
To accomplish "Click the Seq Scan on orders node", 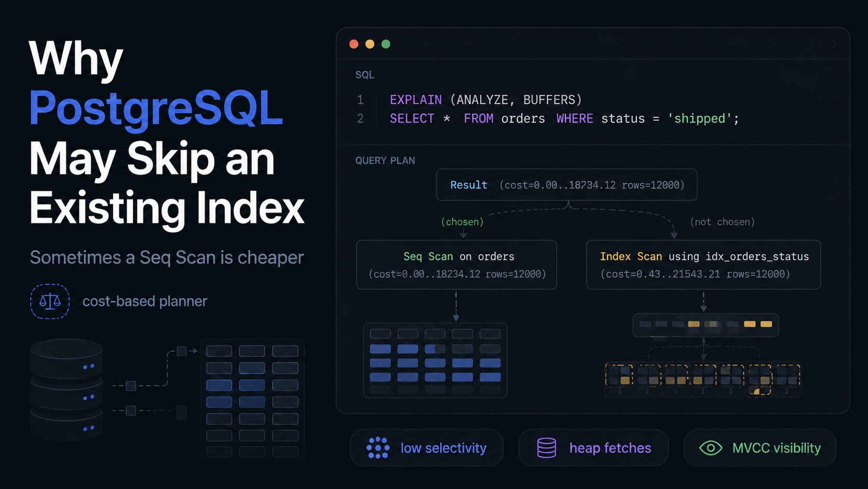I will tap(456, 265).
